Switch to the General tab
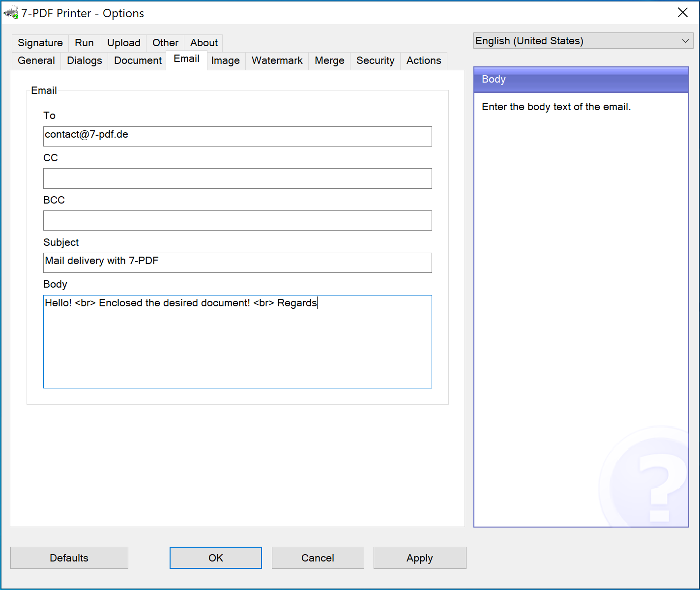 coord(36,60)
